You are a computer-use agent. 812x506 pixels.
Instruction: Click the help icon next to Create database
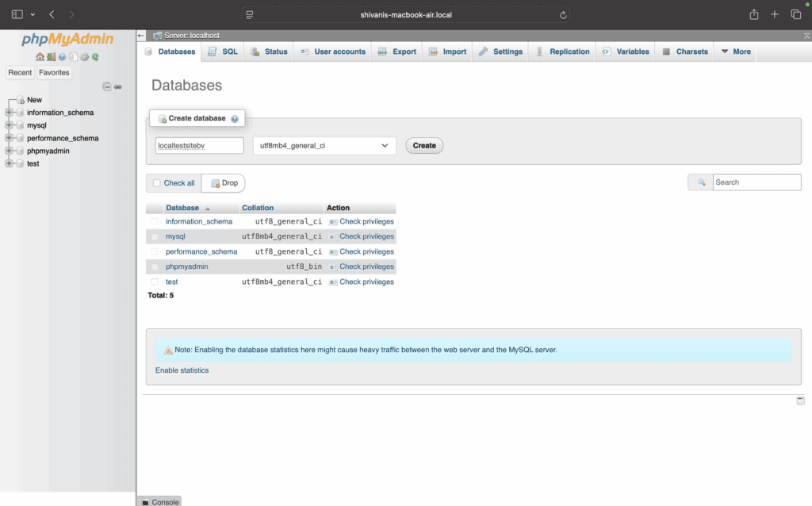(235, 119)
